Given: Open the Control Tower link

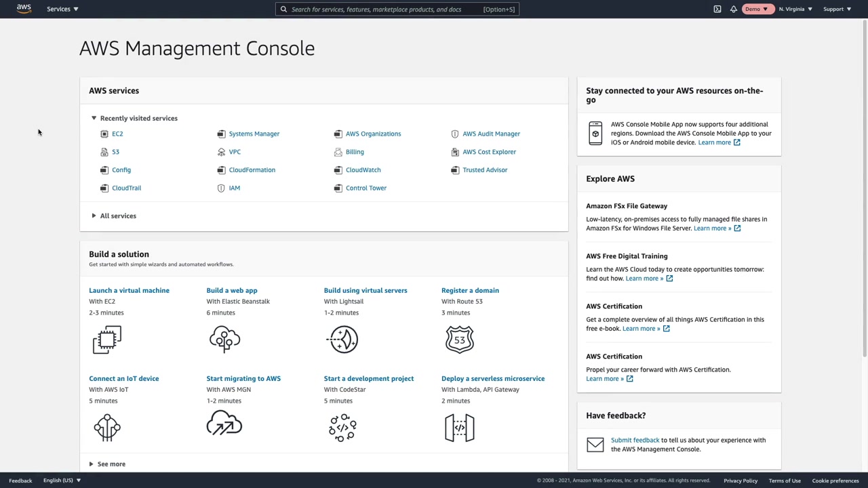Looking at the screenshot, I should pos(366,188).
